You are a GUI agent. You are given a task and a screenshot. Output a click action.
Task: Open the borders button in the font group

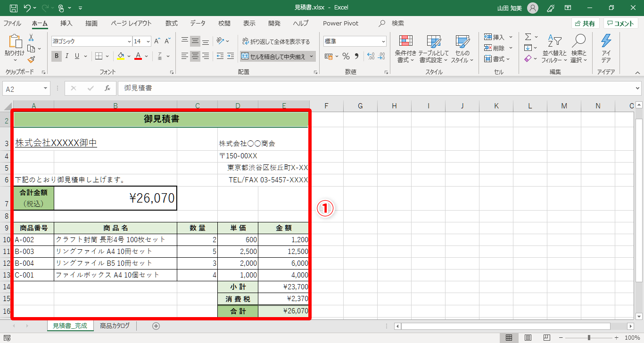(99, 56)
